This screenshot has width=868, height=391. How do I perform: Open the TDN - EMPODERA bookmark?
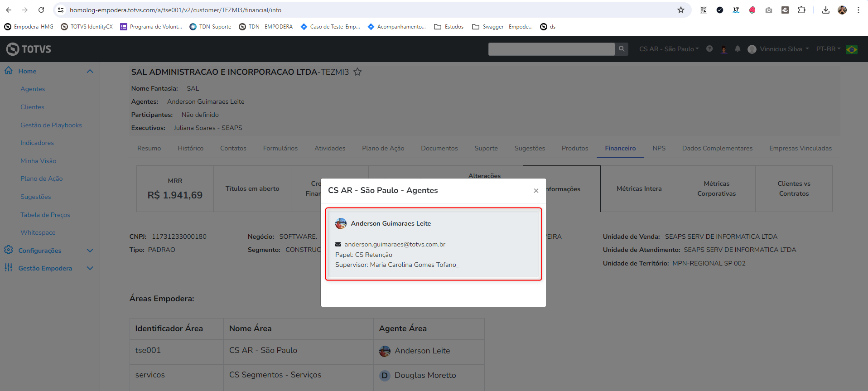pyautogui.click(x=266, y=27)
